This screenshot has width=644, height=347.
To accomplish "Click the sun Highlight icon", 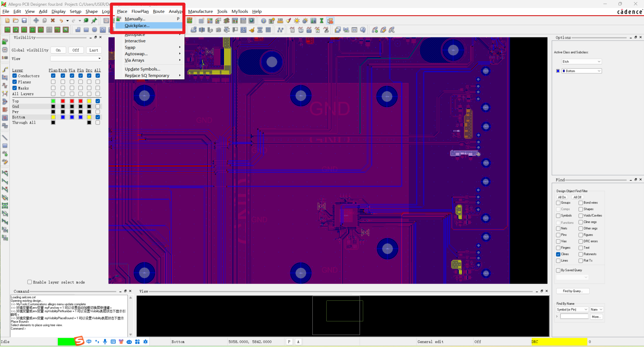I will click(x=297, y=21).
